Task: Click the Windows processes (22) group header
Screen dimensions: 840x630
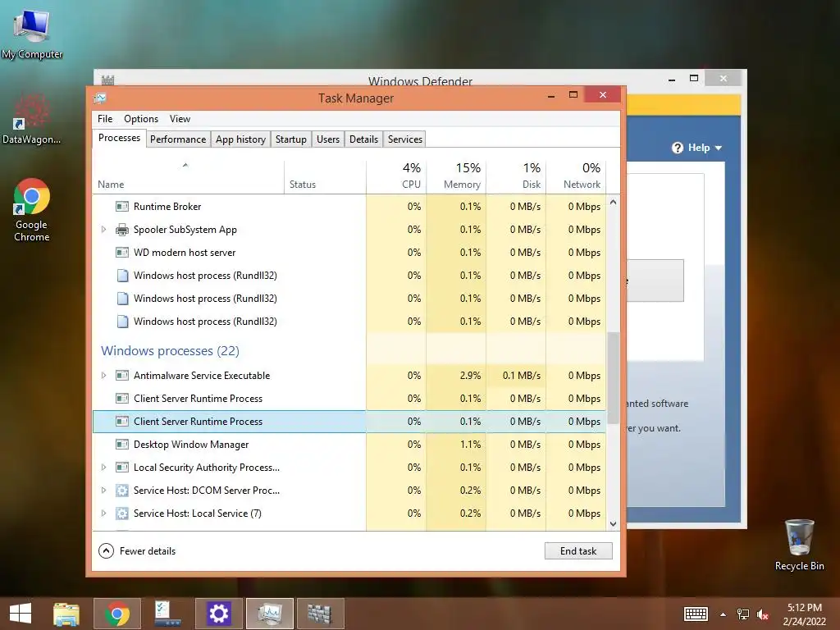Action: tap(171, 351)
